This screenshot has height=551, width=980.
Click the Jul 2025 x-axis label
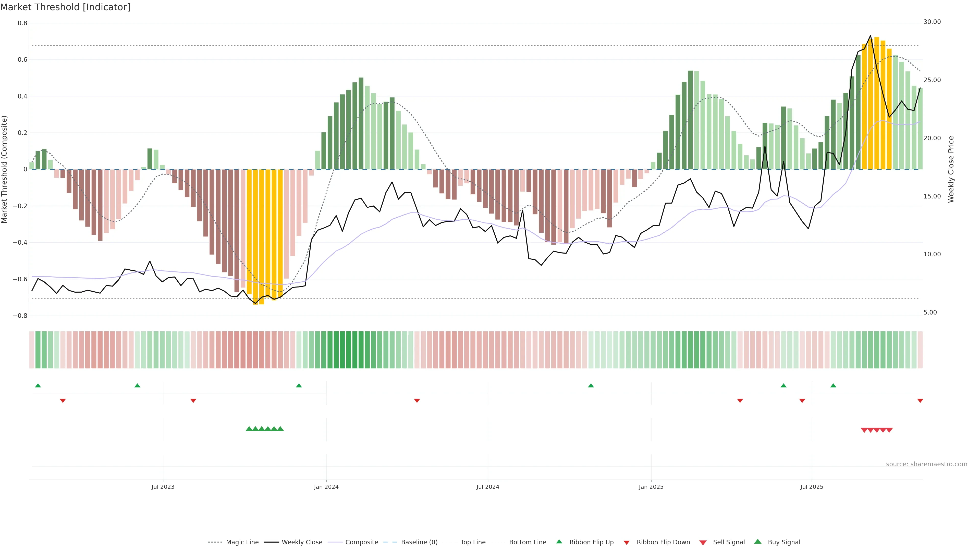point(812,487)
